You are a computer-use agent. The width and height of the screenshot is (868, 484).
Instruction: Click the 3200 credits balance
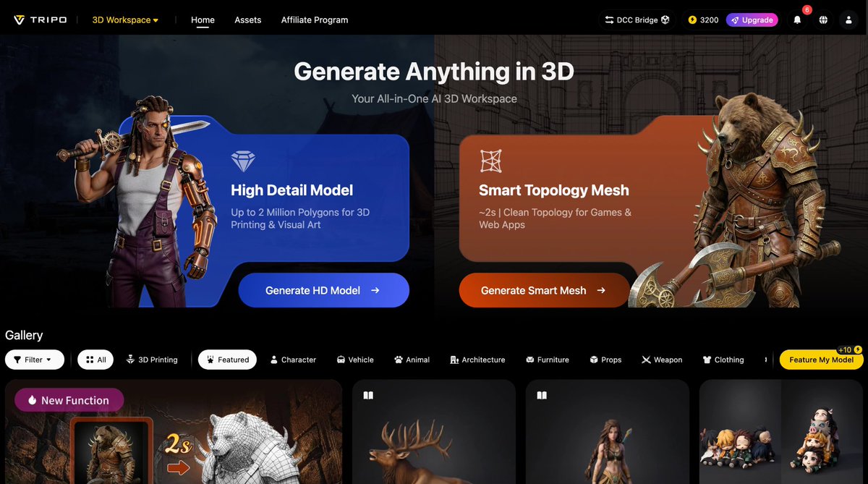point(702,20)
